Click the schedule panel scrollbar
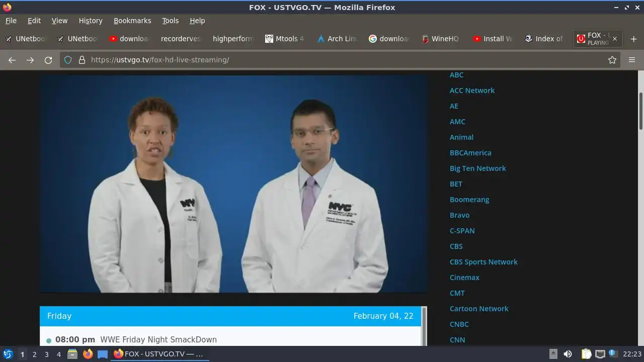The width and height of the screenshot is (644, 362). click(x=424, y=326)
